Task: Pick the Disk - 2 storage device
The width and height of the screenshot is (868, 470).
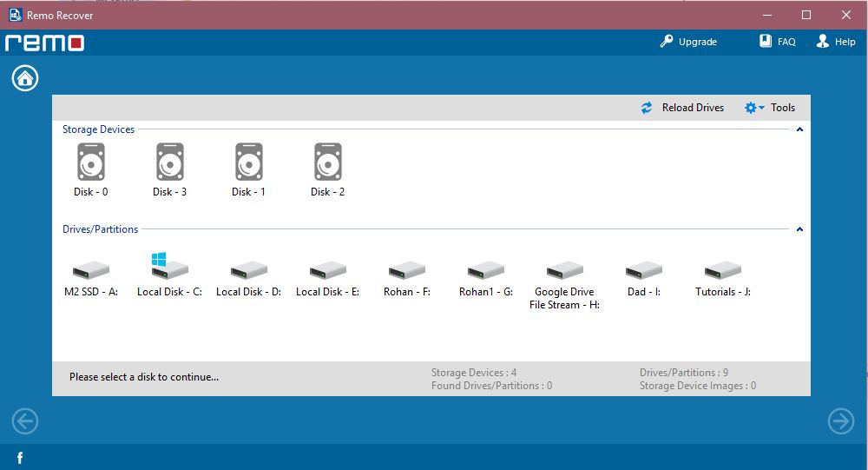Action: pos(328,162)
